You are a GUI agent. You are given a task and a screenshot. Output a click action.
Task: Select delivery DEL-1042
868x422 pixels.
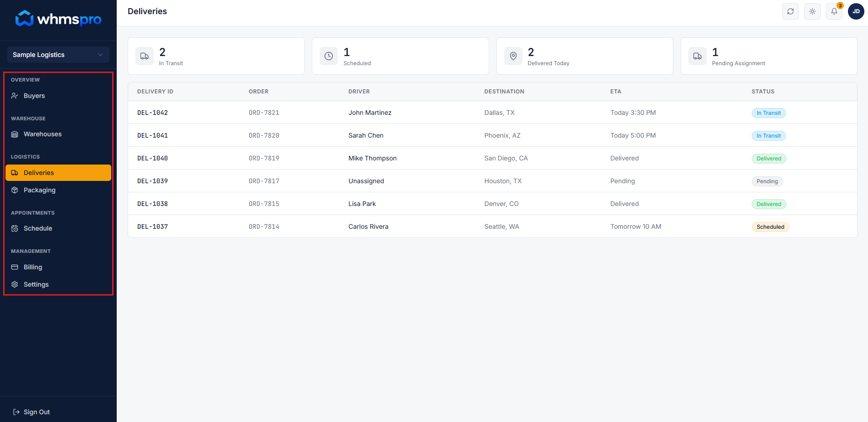click(x=152, y=113)
